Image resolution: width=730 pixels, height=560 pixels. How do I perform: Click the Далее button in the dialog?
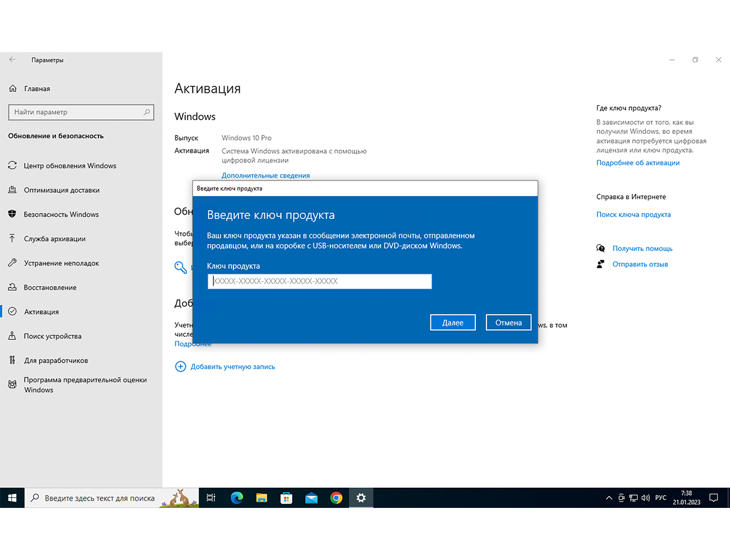tap(453, 323)
